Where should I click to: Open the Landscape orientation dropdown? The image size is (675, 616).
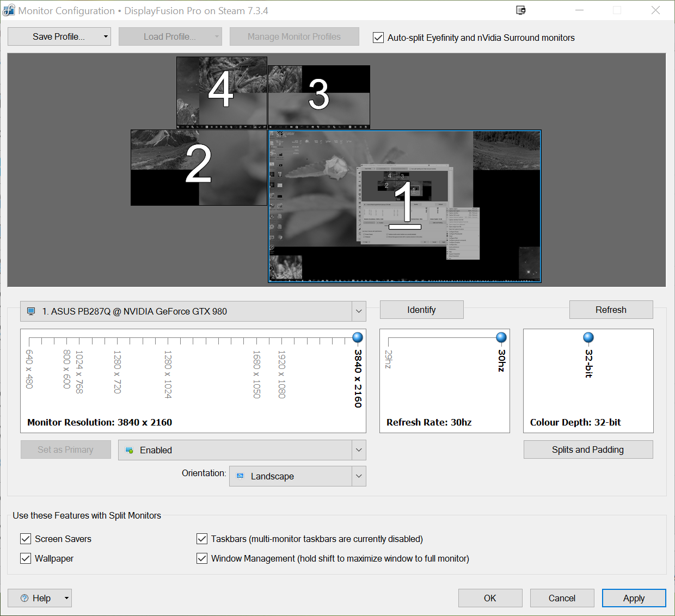click(359, 476)
